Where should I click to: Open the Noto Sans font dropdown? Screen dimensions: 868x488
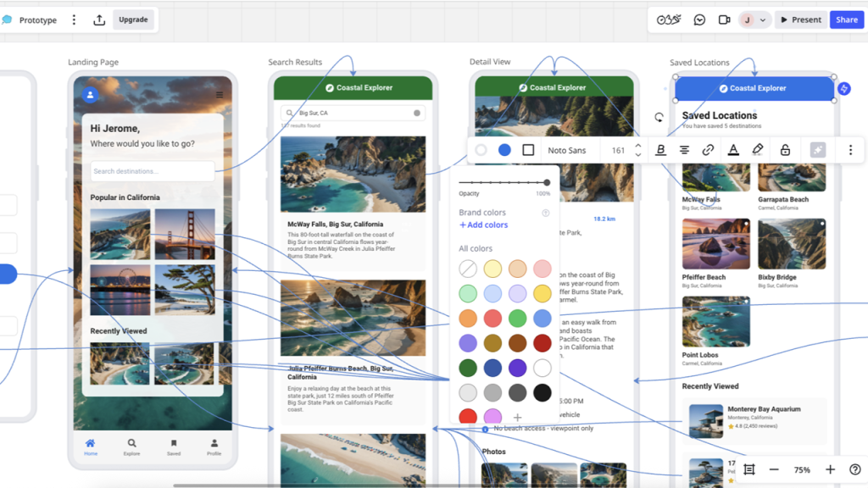567,150
